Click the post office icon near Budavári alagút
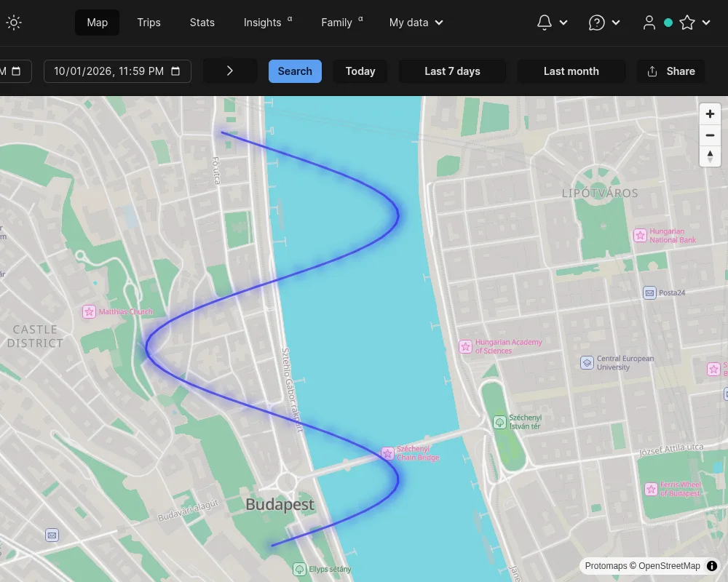 52,535
